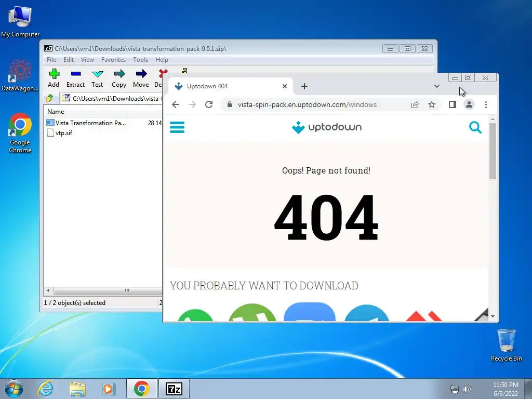
Task: Click the volume speaker tray icon
Action: [x=467, y=389]
